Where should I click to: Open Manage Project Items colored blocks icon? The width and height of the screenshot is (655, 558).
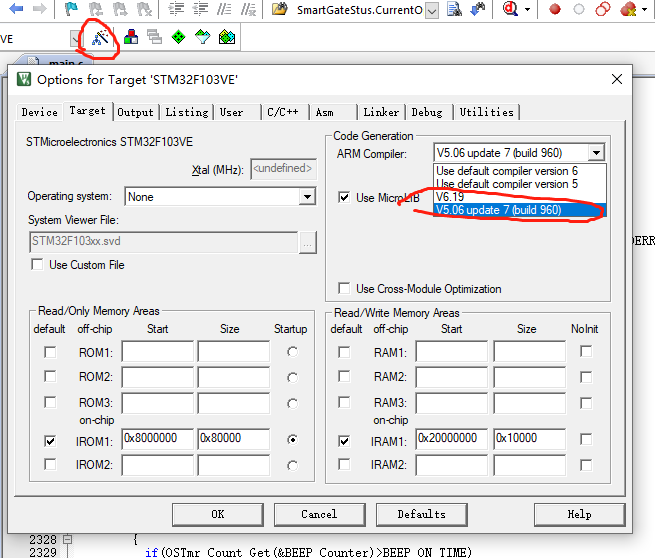click(x=131, y=38)
